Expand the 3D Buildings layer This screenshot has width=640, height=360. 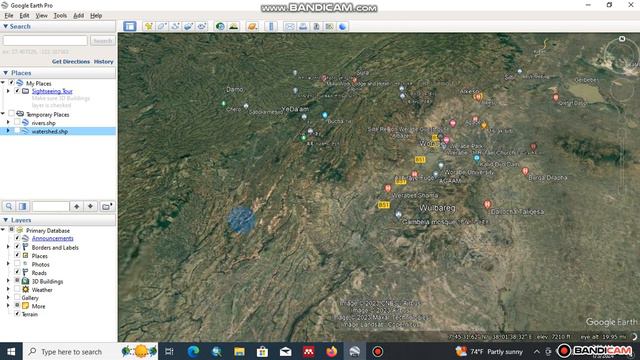[x=8, y=281]
